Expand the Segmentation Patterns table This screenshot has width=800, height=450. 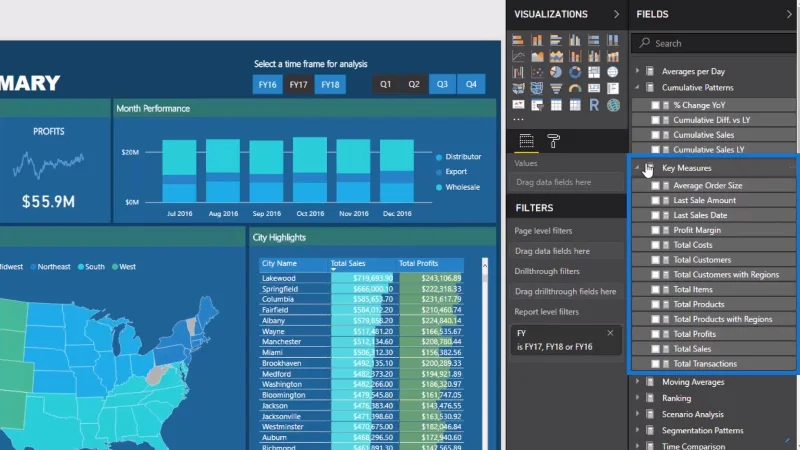point(637,430)
